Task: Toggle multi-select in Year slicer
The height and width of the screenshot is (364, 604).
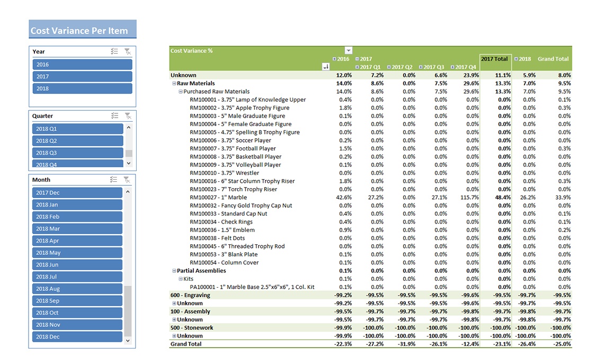Action: [x=114, y=51]
